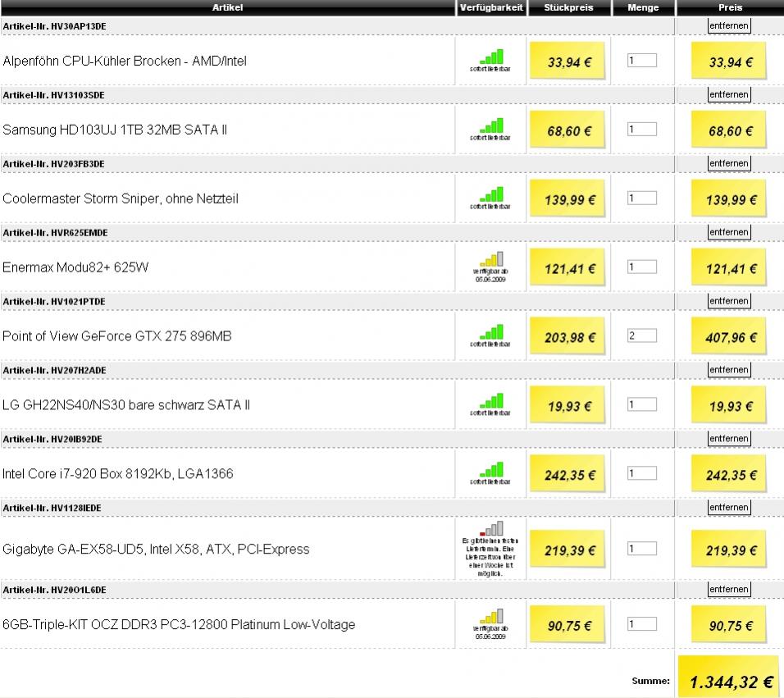Remove article HV1021PTDE with entfernen
Image resolution: width=784 pixels, height=698 pixels.
(x=729, y=301)
